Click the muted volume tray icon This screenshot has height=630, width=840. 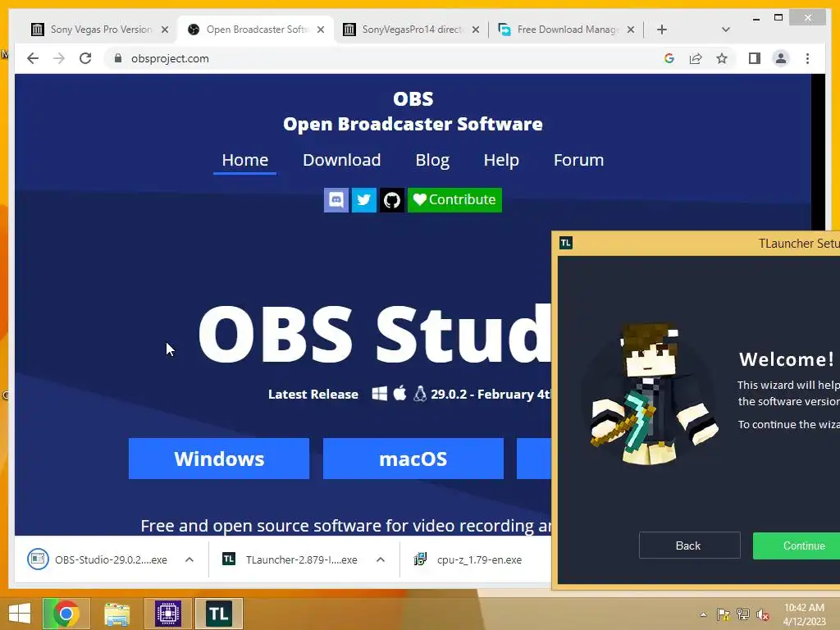coord(763,614)
